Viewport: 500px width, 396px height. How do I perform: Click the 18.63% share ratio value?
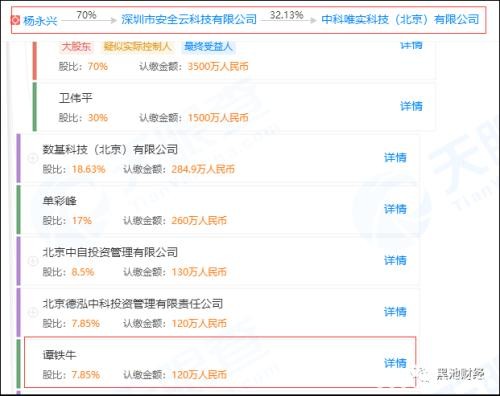89,169
